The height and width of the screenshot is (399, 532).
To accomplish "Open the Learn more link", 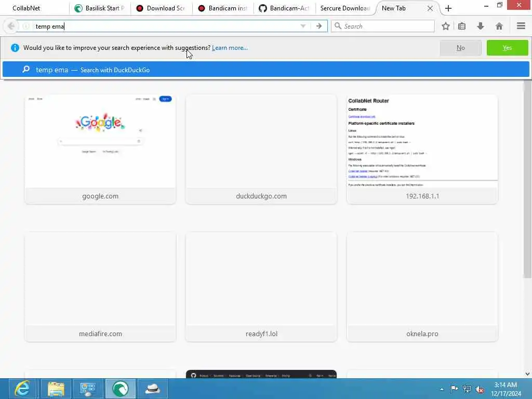I will click(x=230, y=48).
